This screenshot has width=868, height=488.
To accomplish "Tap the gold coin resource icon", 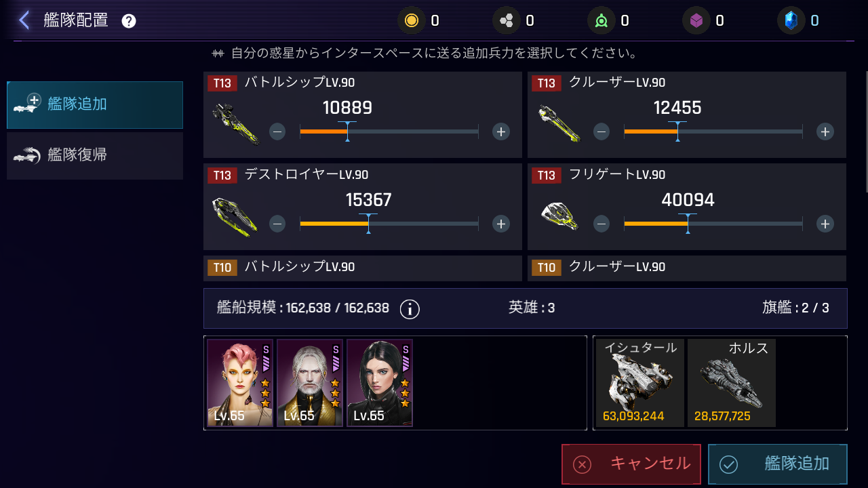I will click(x=411, y=20).
